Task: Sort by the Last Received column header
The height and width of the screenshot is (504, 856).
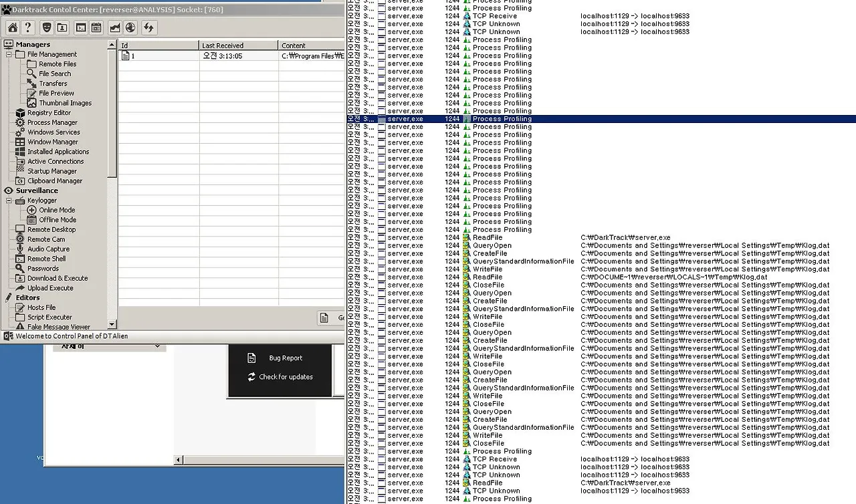Action: [239, 45]
